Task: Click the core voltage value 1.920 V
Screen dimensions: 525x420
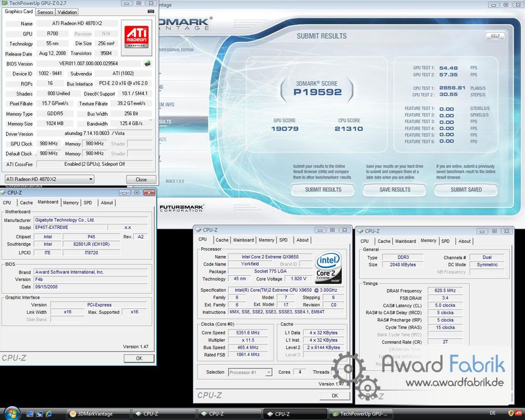Action: [298, 279]
